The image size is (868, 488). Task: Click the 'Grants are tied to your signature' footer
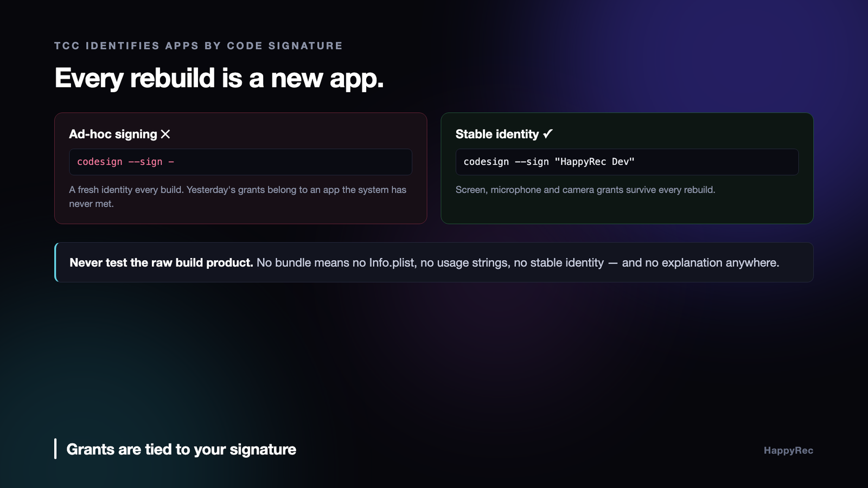tap(181, 450)
